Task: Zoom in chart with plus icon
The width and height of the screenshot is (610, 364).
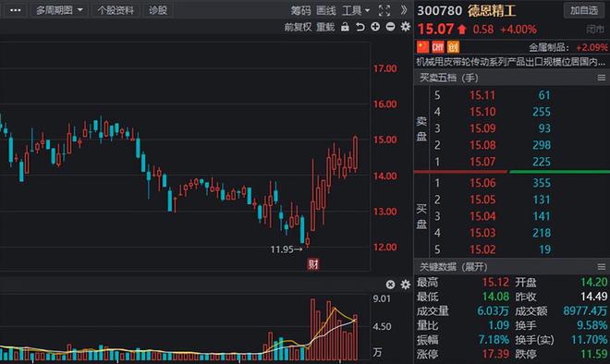Action: tap(375, 27)
